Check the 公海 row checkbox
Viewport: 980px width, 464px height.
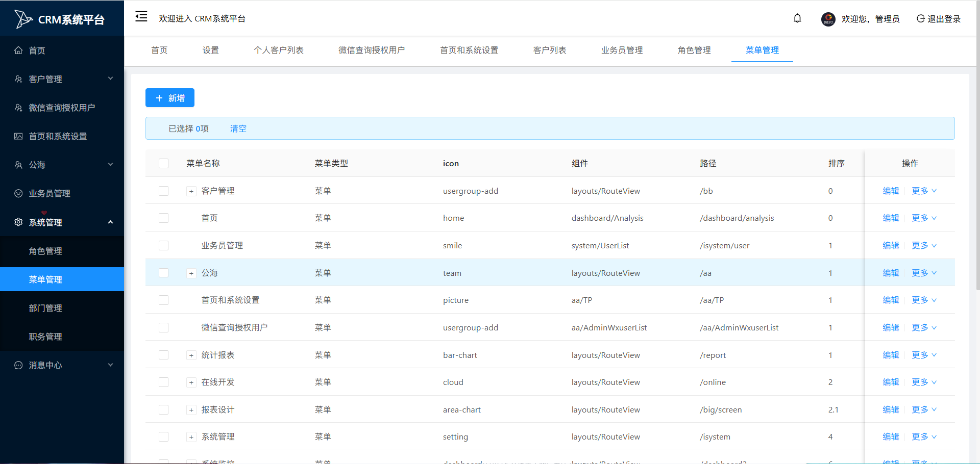click(x=163, y=273)
